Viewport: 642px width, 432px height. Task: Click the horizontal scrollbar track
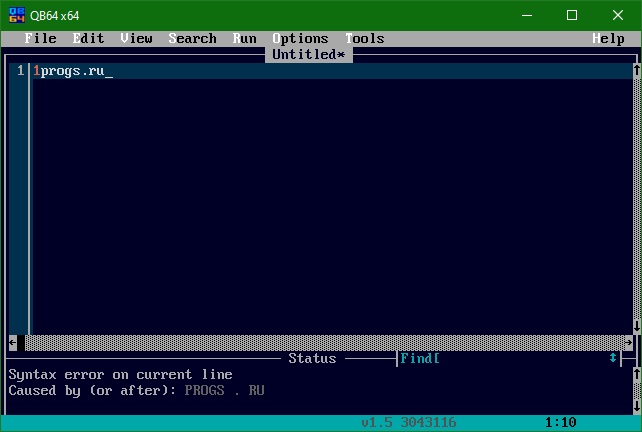325,342
